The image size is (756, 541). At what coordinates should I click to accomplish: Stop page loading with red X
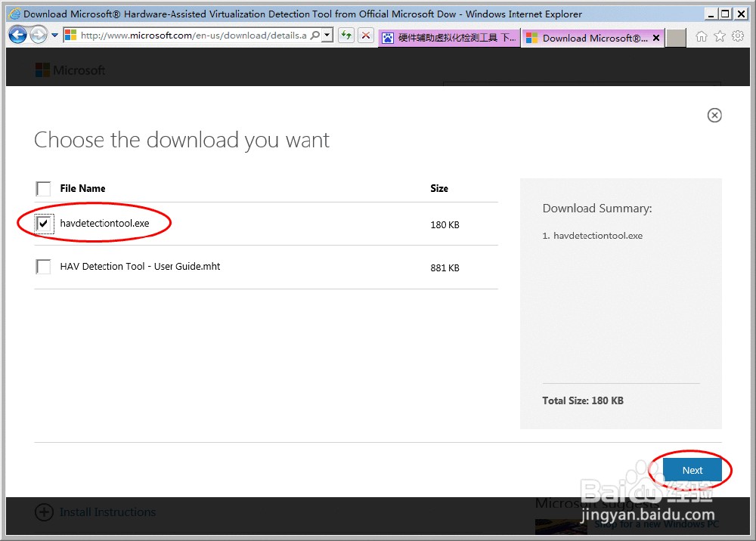[x=366, y=36]
